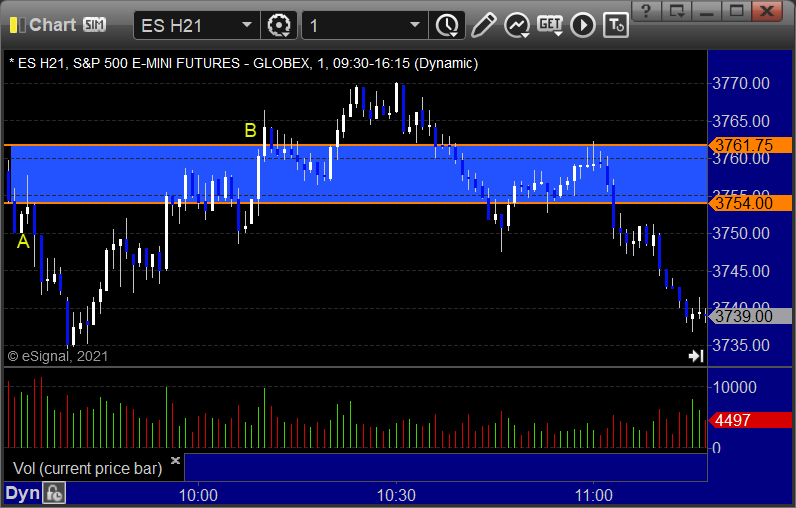Close the chart window
The image size is (796, 508).
[x=767, y=11]
